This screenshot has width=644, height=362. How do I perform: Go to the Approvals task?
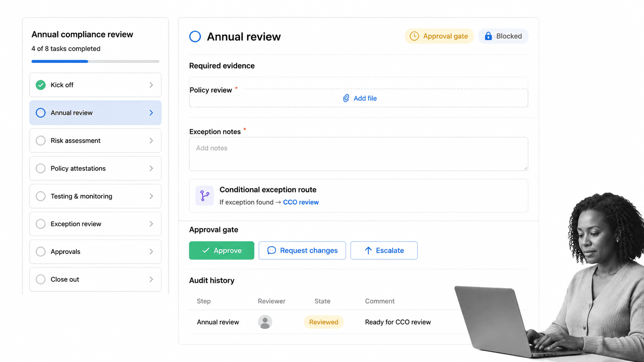point(95,252)
